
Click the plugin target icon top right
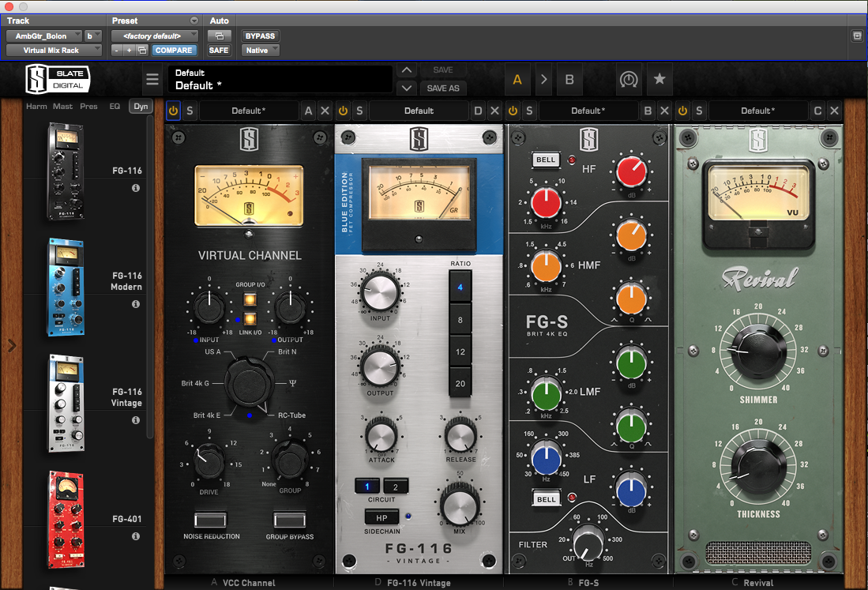(x=857, y=36)
